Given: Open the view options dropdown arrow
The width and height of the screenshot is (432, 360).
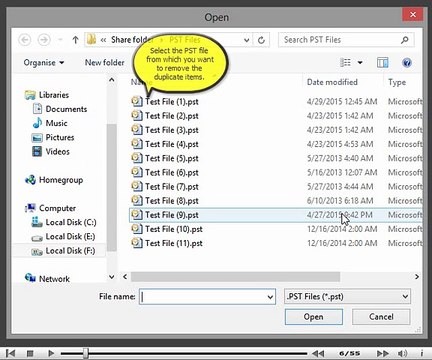Looking at the screenshot, I should click(360, 62).
